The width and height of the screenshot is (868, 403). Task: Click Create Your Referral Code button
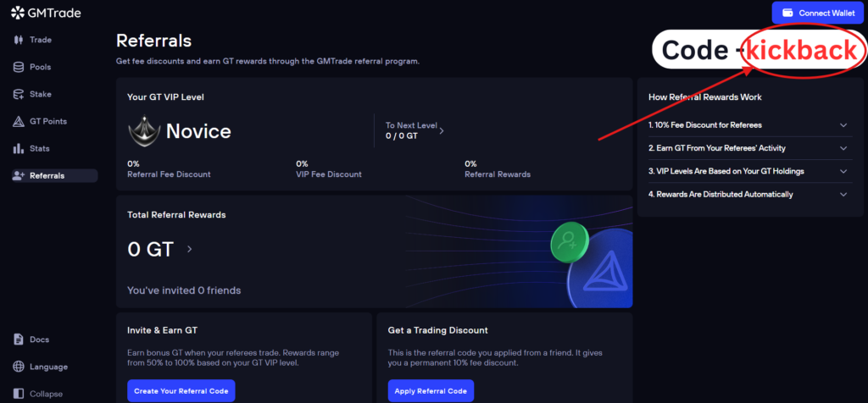pos(181,391)
